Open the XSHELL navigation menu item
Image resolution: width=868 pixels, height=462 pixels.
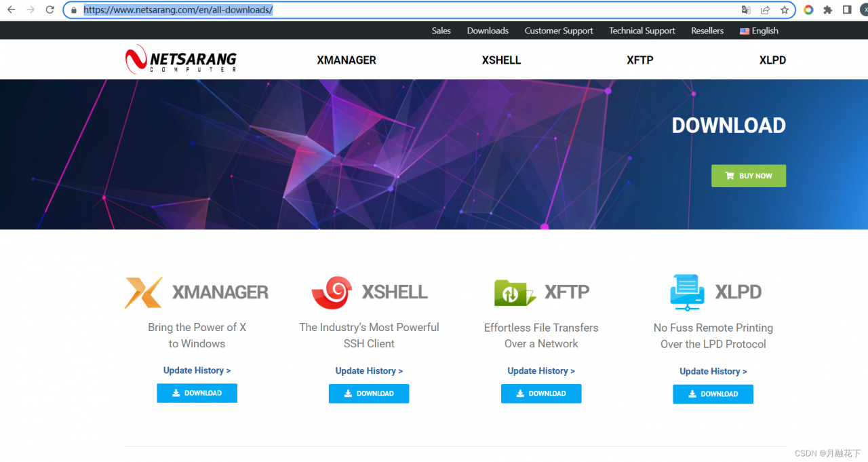501,60
